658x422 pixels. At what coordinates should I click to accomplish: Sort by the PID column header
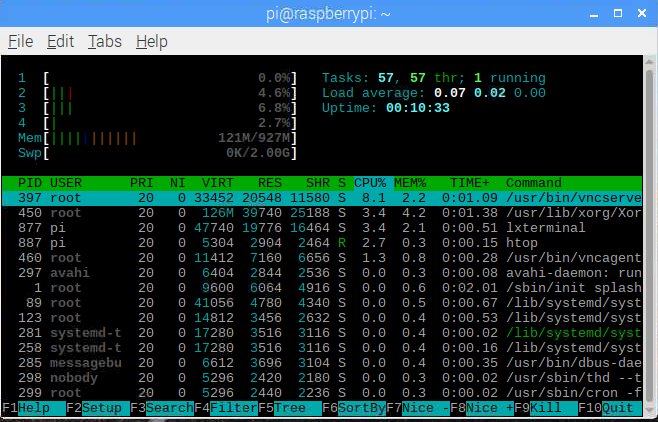[29, 183]
